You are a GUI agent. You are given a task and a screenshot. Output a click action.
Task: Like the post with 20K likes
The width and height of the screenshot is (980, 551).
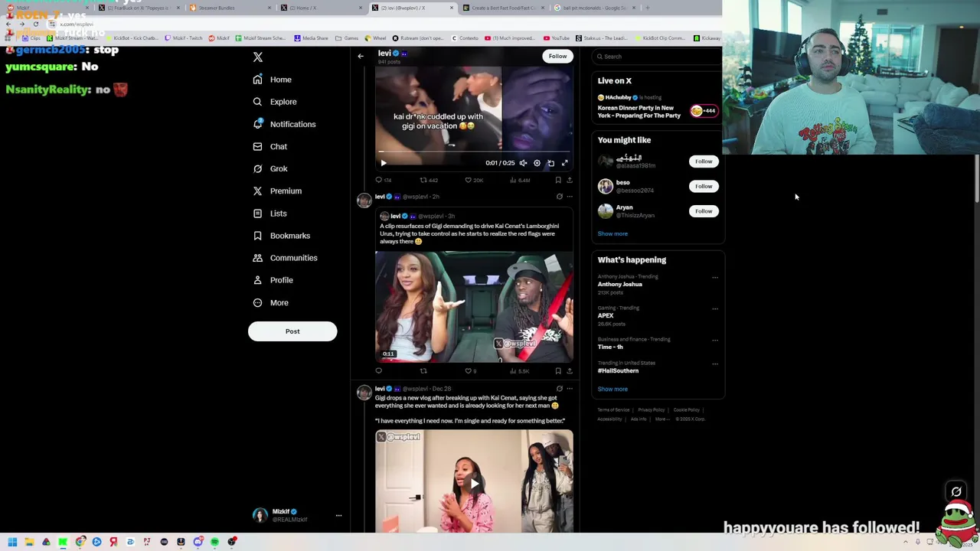click(475, 180)
